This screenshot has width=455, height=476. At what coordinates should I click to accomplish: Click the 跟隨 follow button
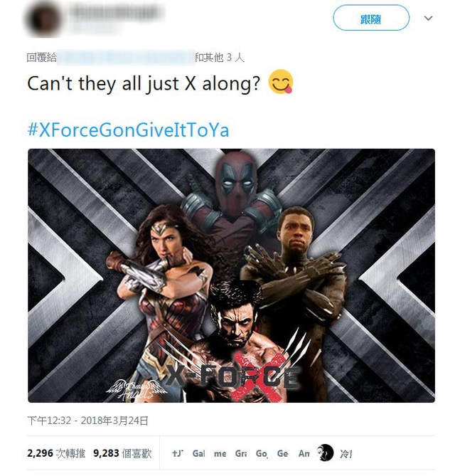click(x=371, y=18)
